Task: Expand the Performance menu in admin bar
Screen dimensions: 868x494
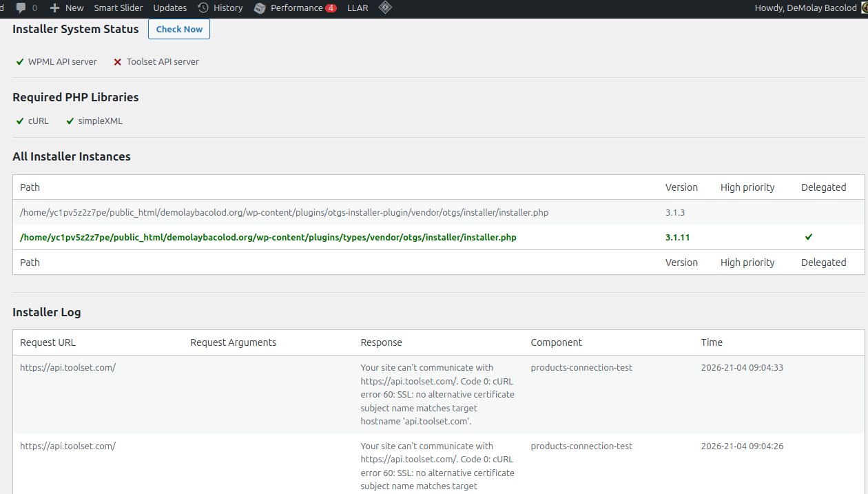Action: tap(296, 8)
